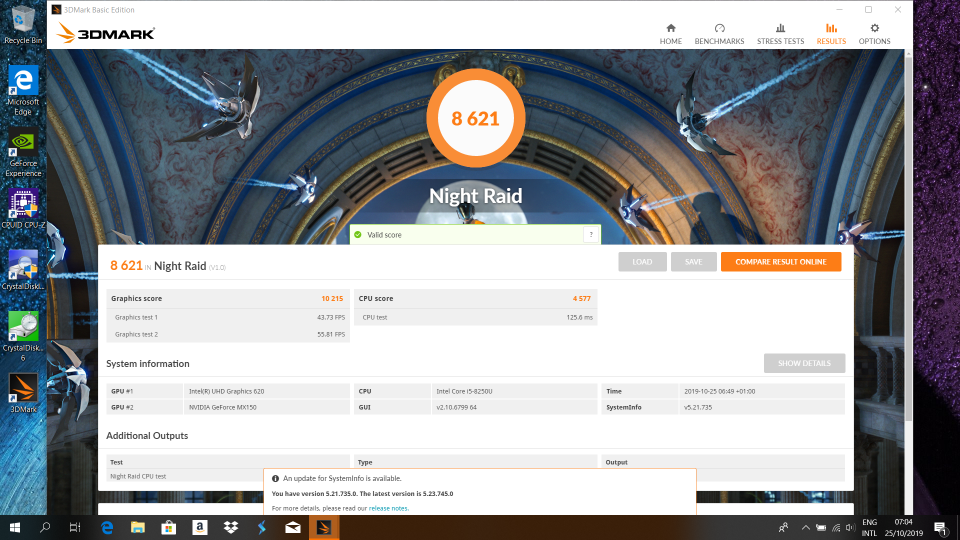
Task: Open the Options gear section
Action: pos(874,33)
